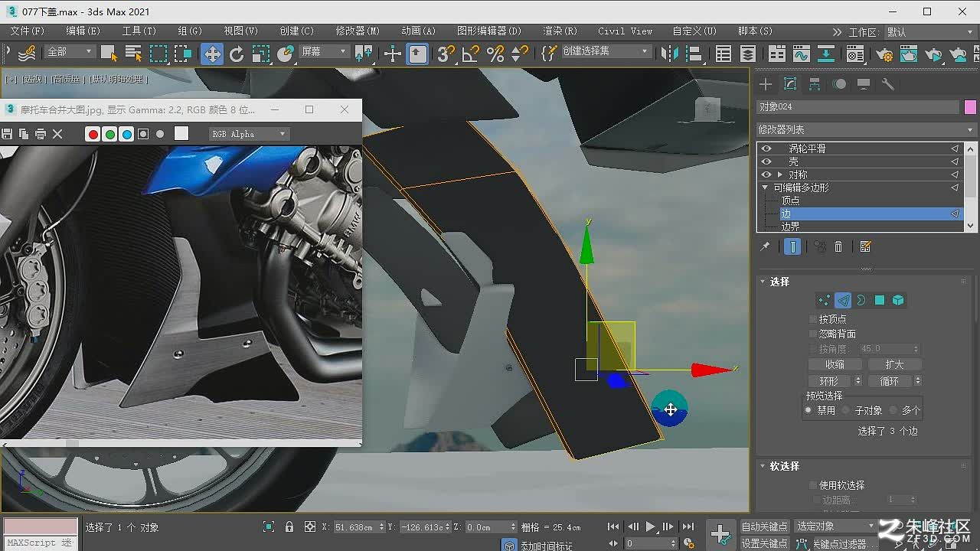Image resolution: width=980 pixels, height=551 pixels.
Task: Open the 全部 selection filter dropdown
Action: pos(69,51)
